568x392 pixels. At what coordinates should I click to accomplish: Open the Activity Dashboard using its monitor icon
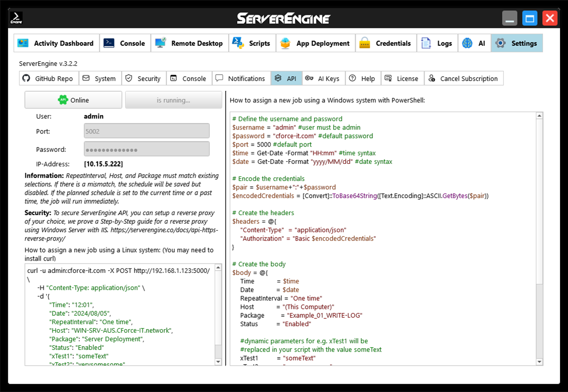click(23, 43)
